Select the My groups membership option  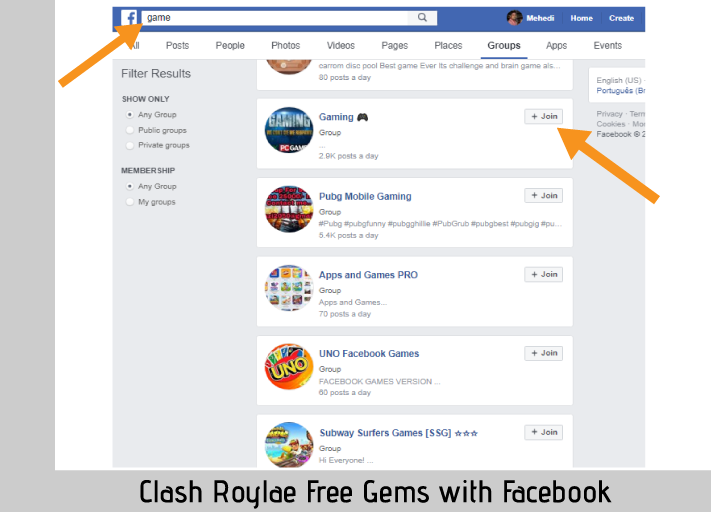130,202
